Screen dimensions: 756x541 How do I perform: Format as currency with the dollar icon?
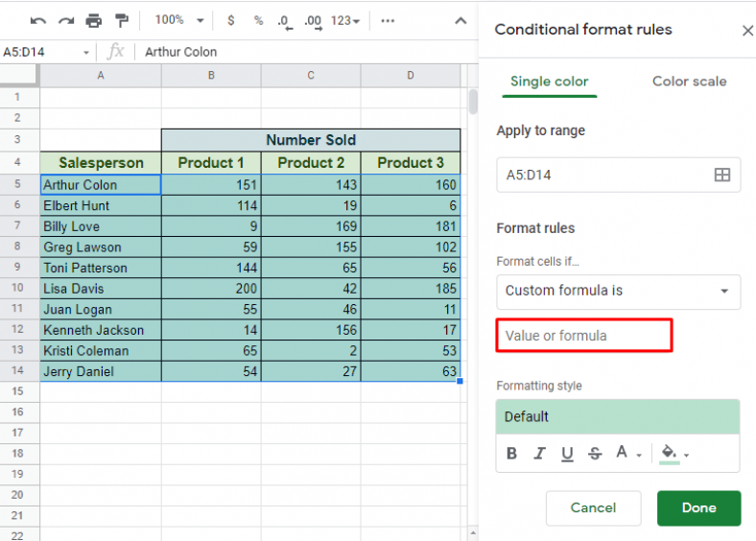[230, 20]
